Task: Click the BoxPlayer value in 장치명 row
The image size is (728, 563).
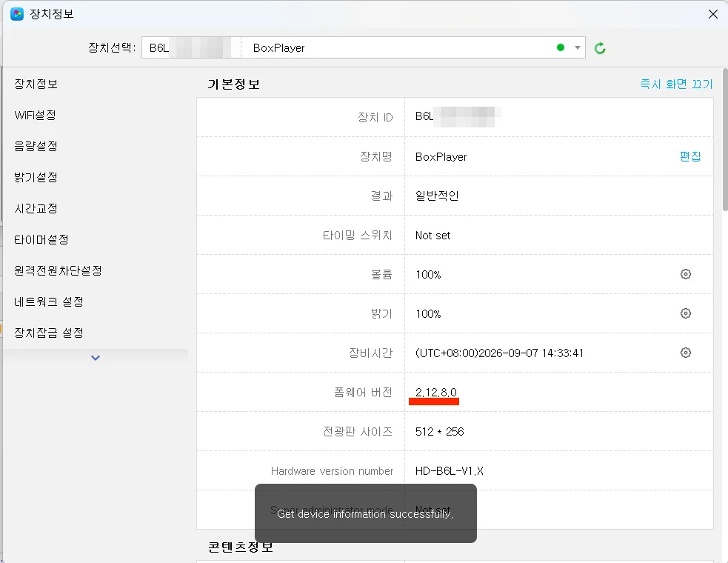Action: pos(441,157)
